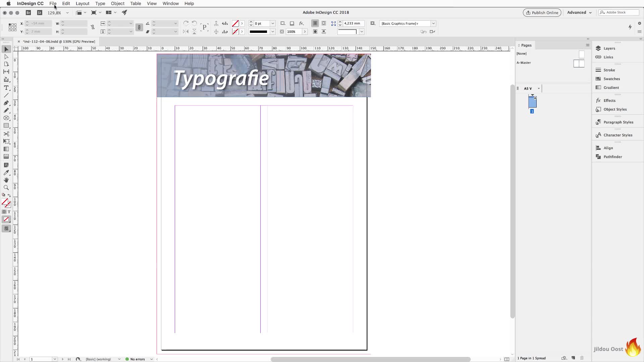Select the Pen tool
Screen dimensions: 644x362
tap(6, 103)
